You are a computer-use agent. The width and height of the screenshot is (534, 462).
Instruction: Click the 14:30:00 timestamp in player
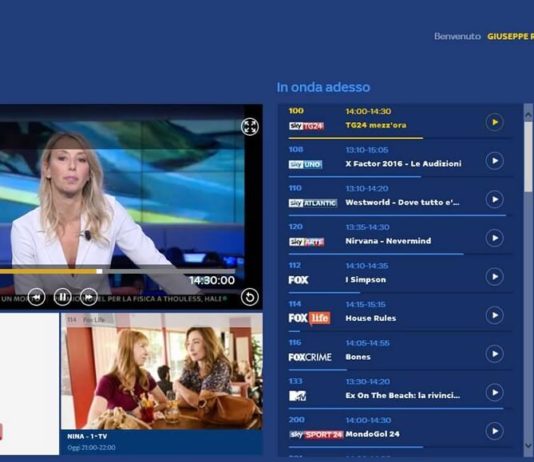click(x=212, y=280)
